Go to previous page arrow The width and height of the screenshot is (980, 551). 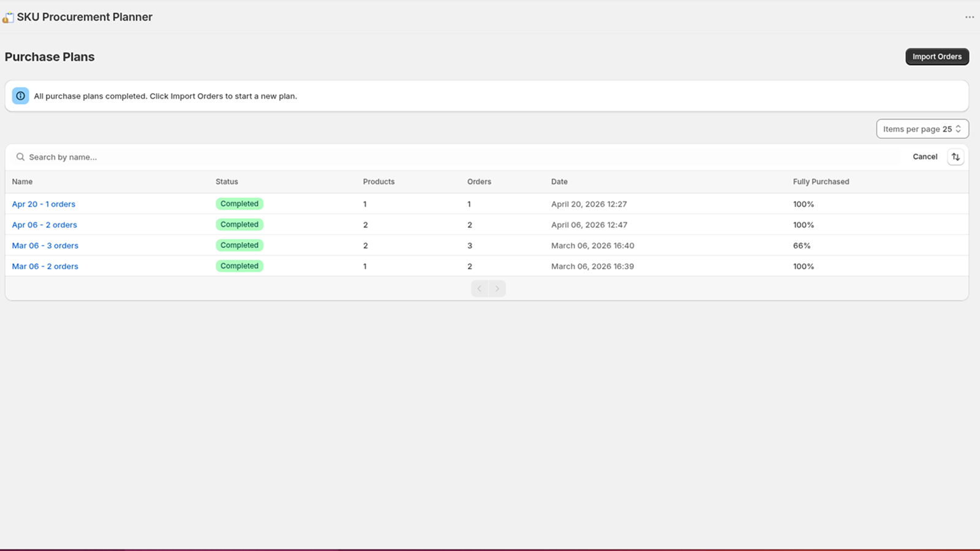[480, 288]
